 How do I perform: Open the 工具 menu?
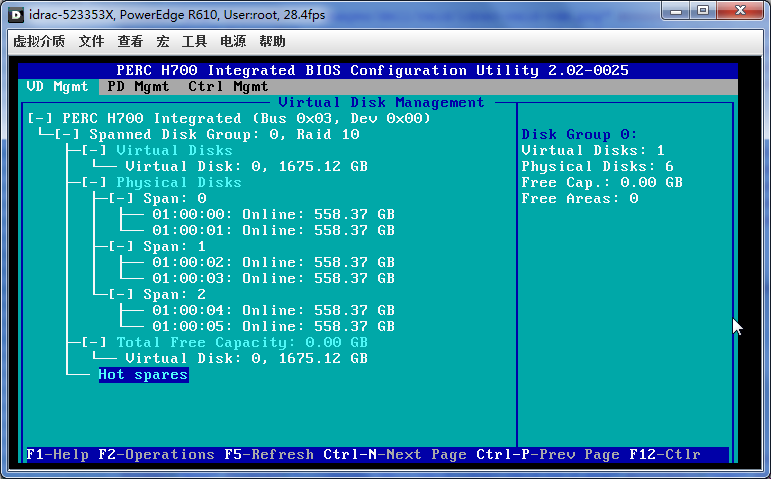(194, 41)
